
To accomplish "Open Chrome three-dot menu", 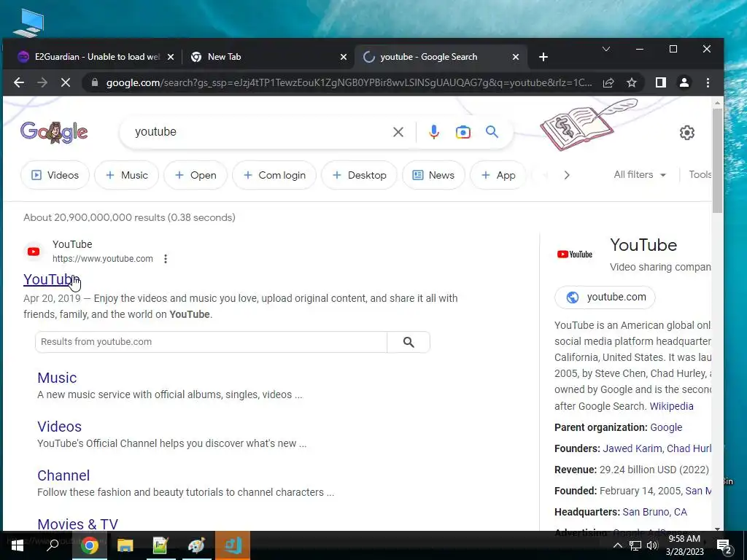I will [708, 82].
